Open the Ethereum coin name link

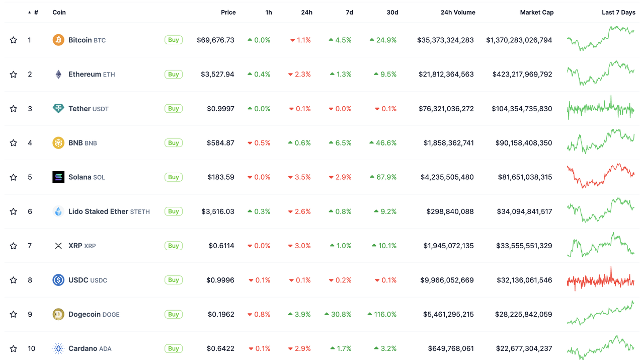point(85,74)
